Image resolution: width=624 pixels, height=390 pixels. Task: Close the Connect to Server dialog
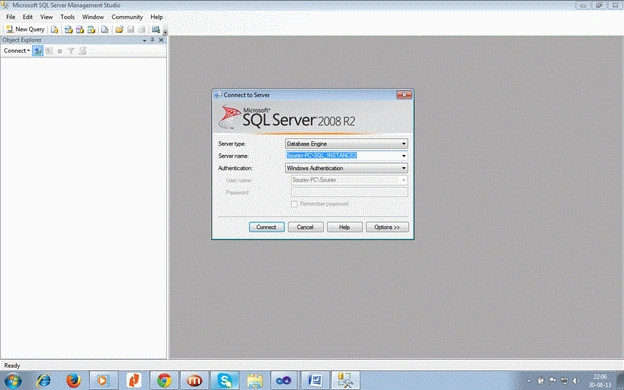[404, 95]
